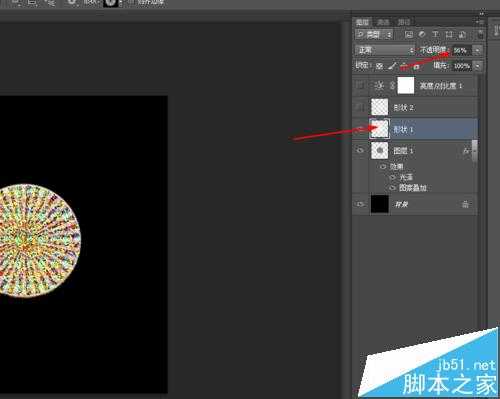Select the 图层 1 layer name
500x399 pixels.
[x=404, y=151]
